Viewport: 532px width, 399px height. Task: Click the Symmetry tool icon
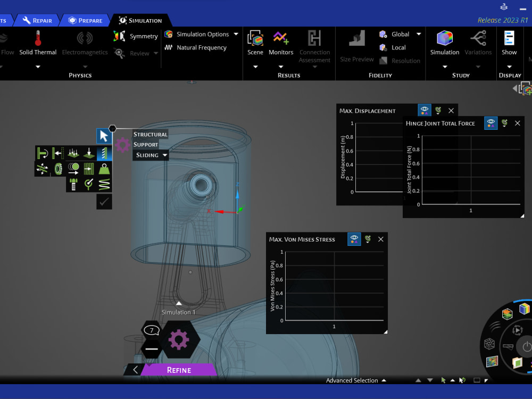click(118, 36)
